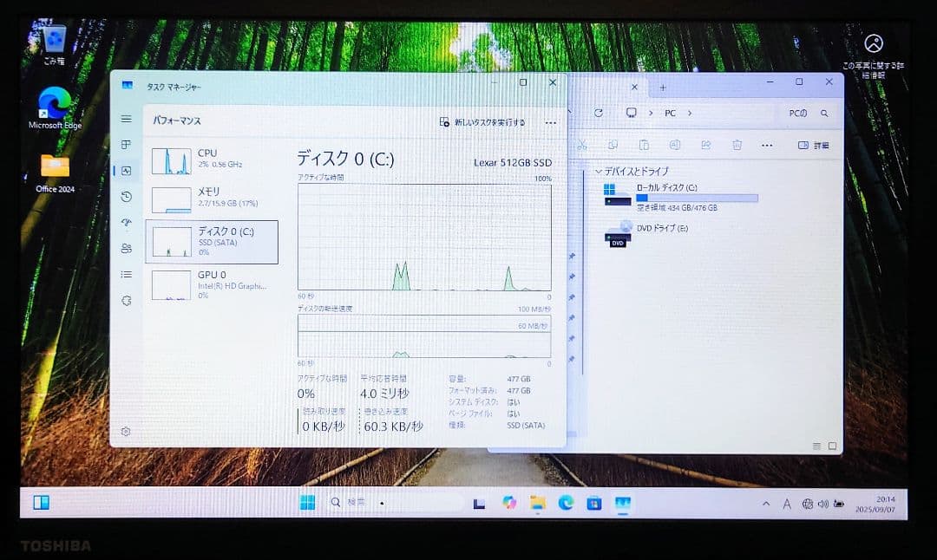
Task: Refresh File Explorer with the reload icon
Action: (598, 113)
